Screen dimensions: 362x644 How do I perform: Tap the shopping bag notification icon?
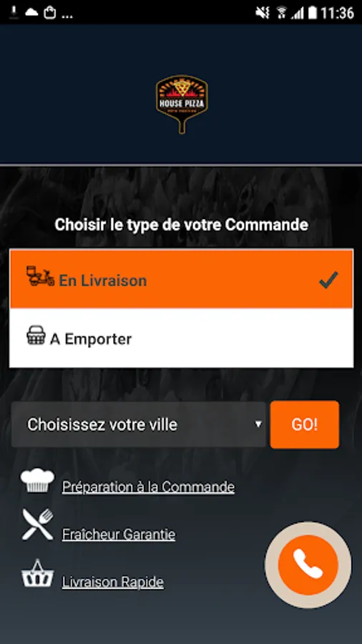50,13
